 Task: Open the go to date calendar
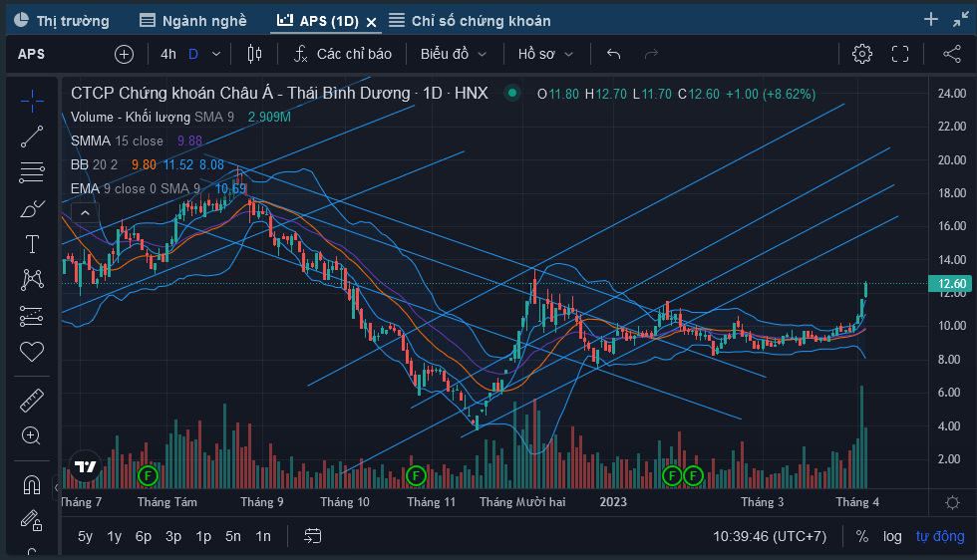pos(313,536)
